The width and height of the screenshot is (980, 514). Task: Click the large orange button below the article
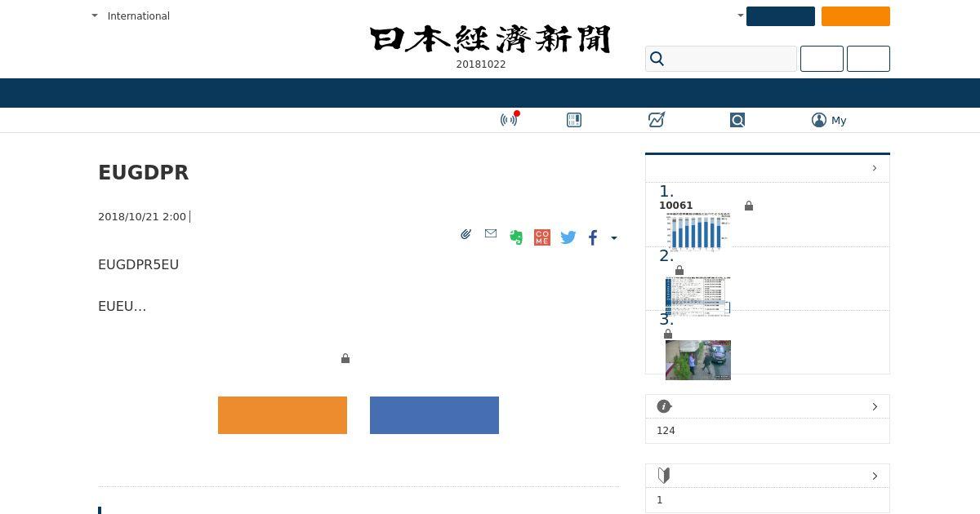pyautogui.click(x=283, y=415)
